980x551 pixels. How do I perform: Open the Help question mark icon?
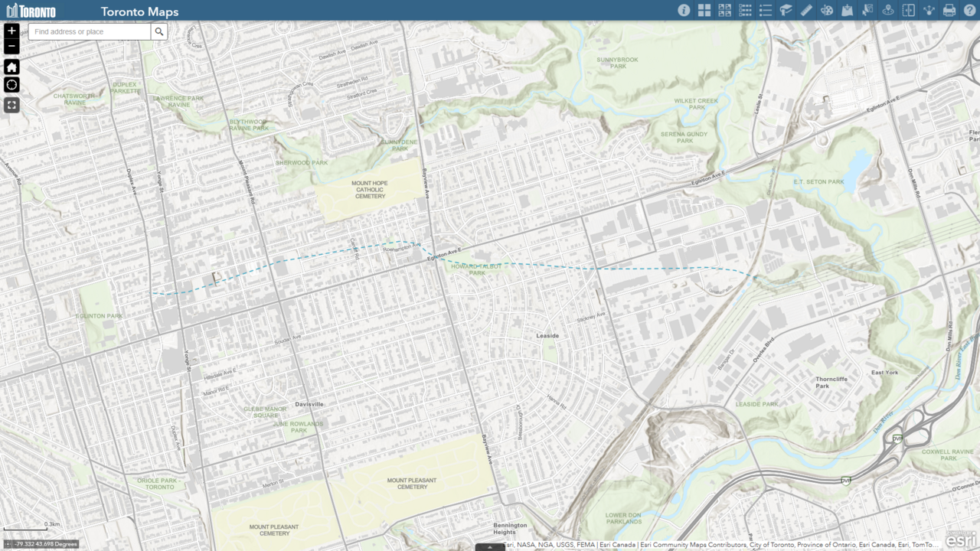[969, 11]
